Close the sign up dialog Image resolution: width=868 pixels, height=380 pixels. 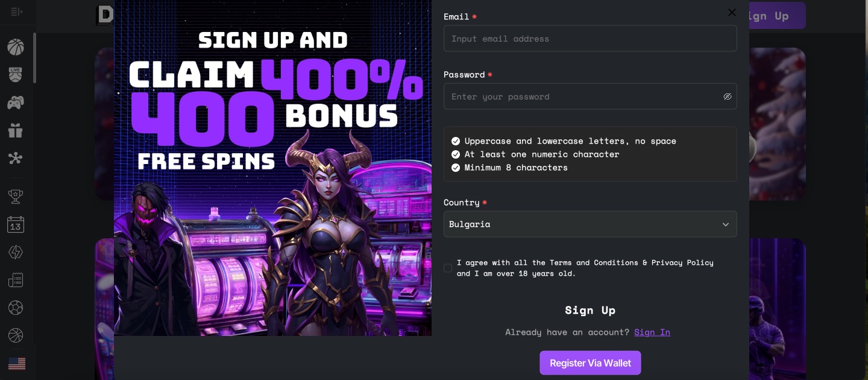(x=732, y=12)
